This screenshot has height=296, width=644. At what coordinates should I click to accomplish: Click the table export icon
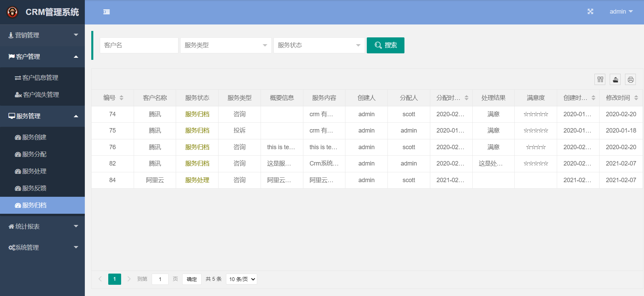pos(615,80)
